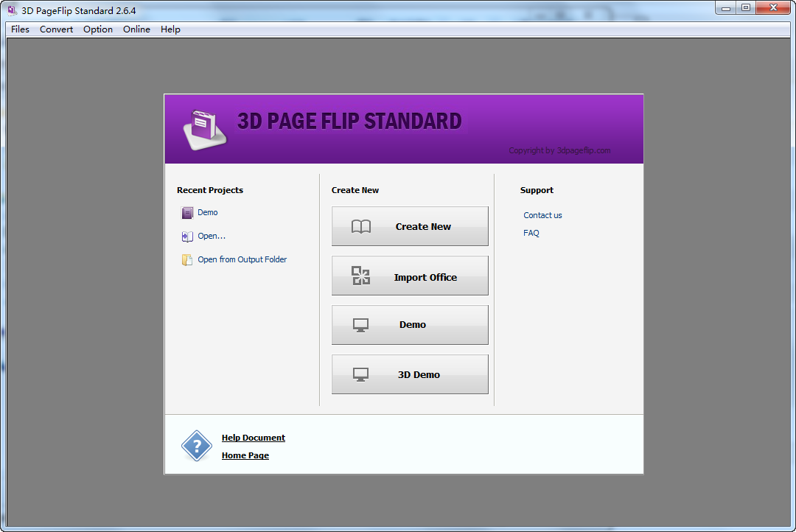Click the monitor icon on the Demo button
This screenshot has height=532, width=796.
pos(360,324)
